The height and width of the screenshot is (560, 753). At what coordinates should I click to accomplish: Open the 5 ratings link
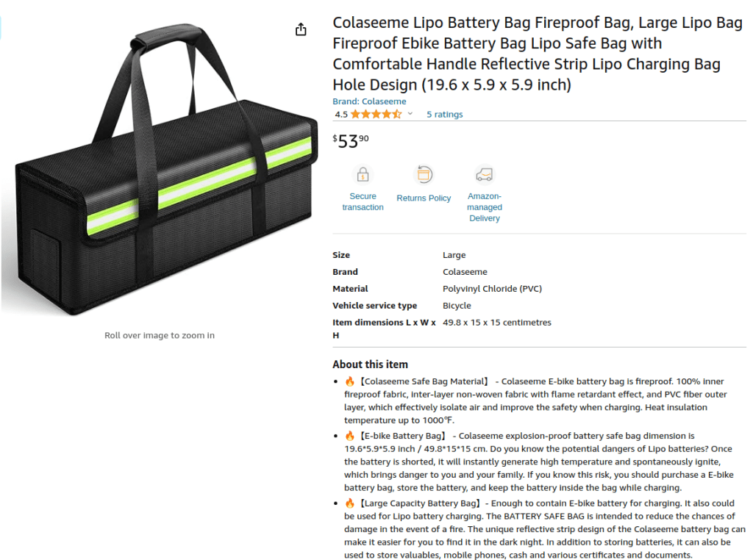(x=445, y=115)
